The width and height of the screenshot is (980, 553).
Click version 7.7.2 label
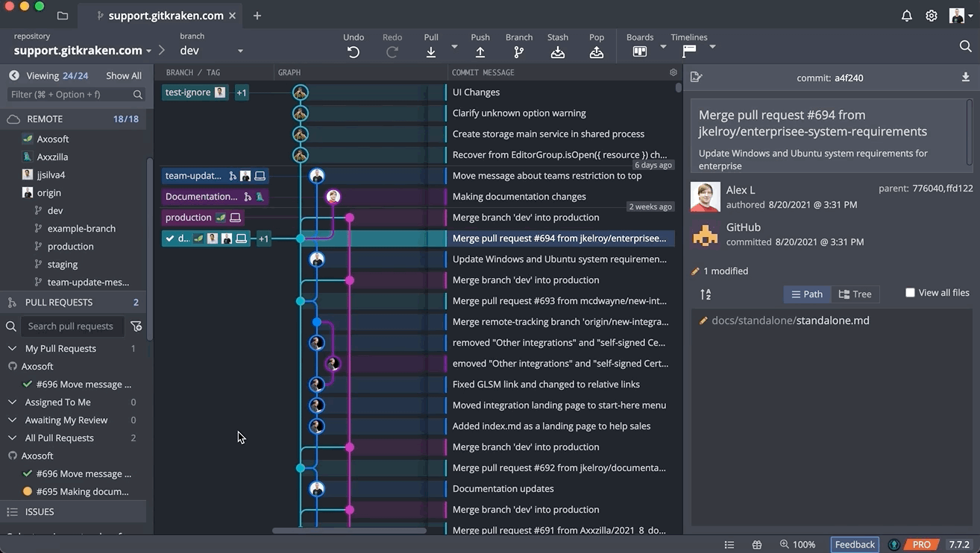click(x=959, y=545)
